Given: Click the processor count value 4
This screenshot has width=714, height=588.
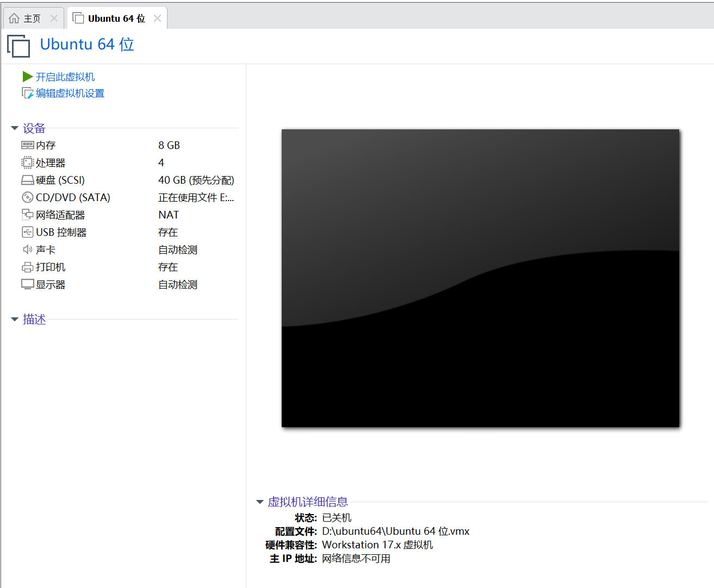Looking at the screenshot, I should point(161,162).
